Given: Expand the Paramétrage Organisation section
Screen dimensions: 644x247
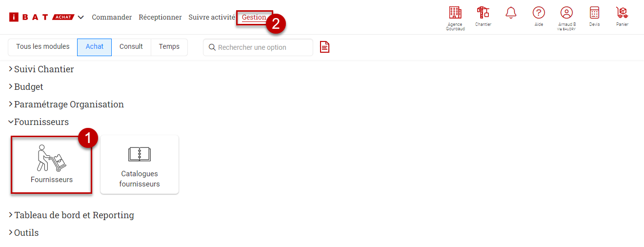Looking at the screenshot, I should (x=66, y=104).
